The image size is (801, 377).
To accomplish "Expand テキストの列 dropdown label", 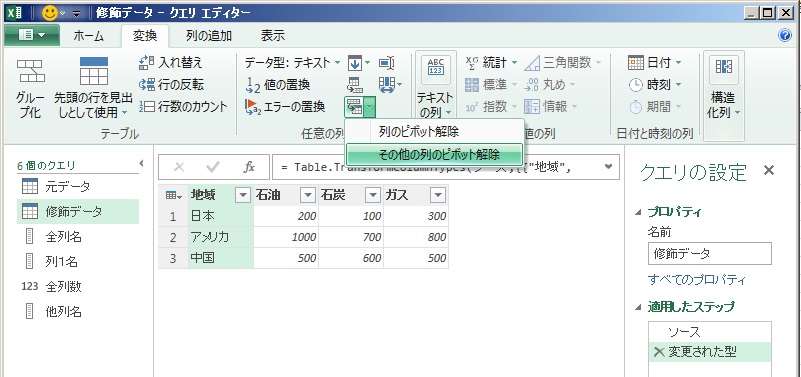I will coord(435,105).
